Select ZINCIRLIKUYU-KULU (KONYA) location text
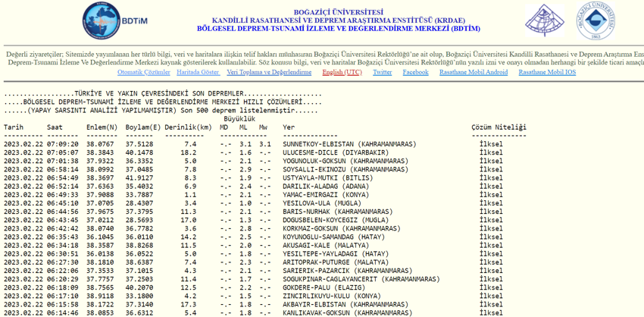 point(332,296)
